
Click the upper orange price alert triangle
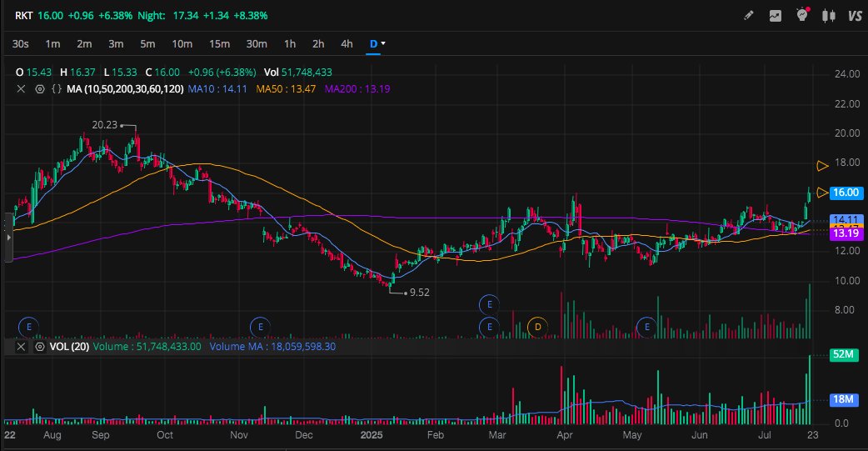[x=823, y=165]
